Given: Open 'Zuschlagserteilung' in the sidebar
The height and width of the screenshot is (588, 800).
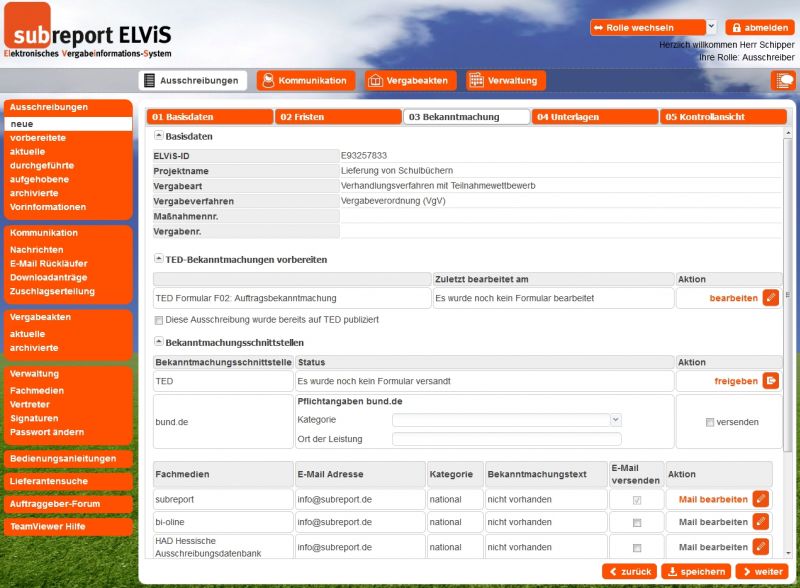Looking at the screenshot, I should coord(52,291).
